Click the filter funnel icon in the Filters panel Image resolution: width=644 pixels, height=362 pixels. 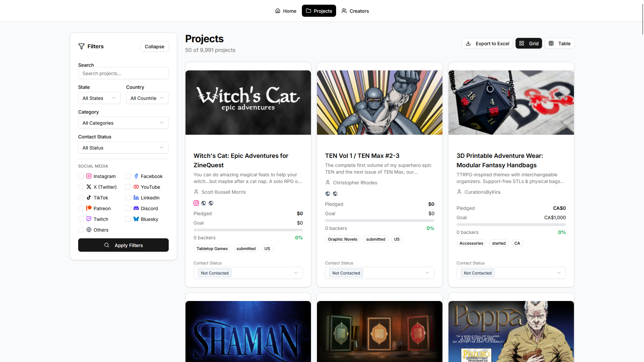82,46
